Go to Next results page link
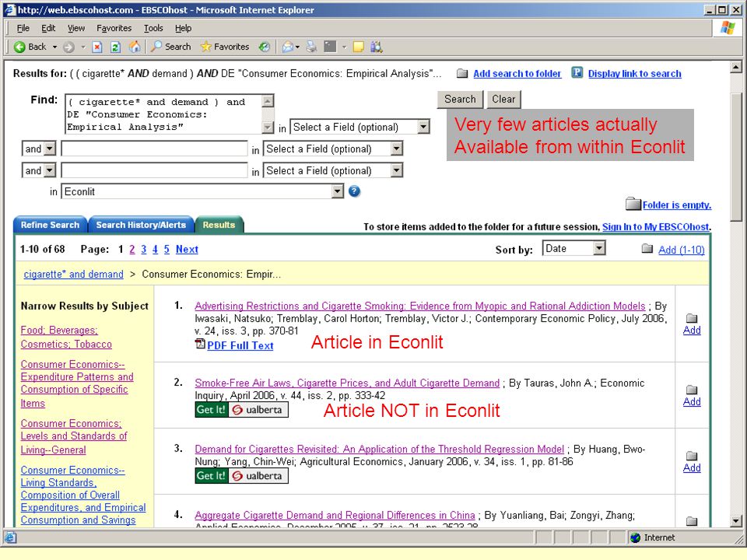Viewport: 747px width, 560px height. (187, 249)
